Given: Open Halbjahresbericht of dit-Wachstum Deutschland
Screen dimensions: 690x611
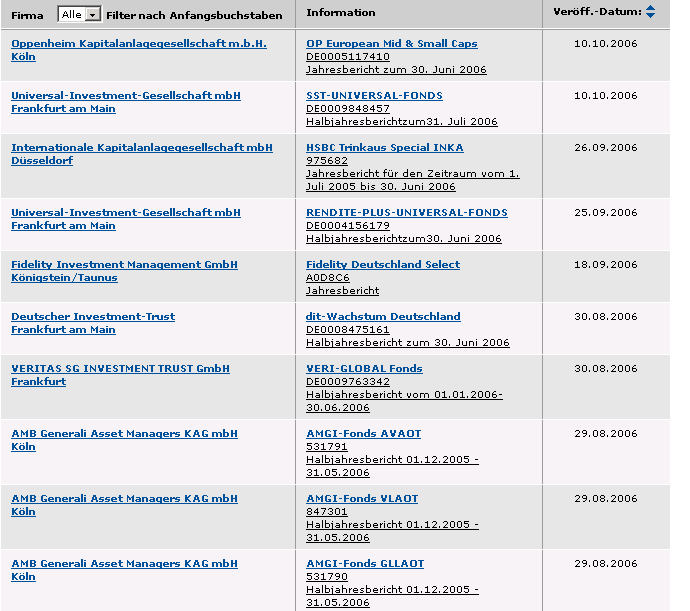Looking at the screenshot, I should (408, 342).
